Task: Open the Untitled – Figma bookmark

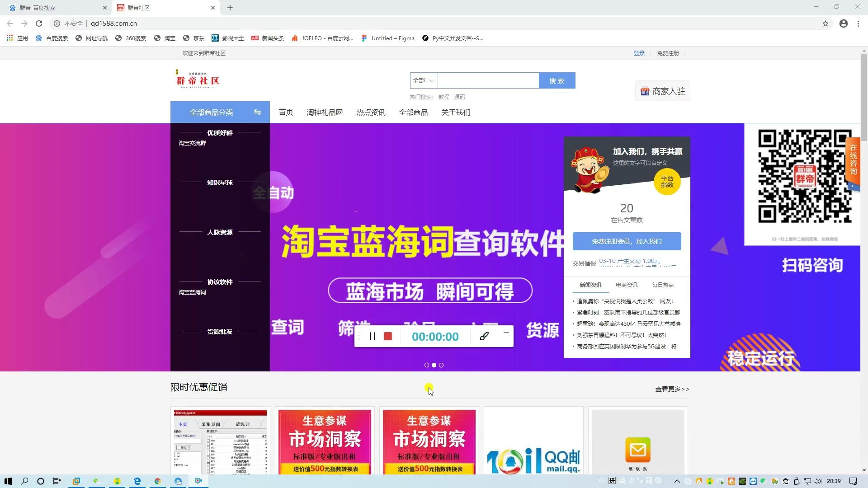Action: click(x=388, y=38)
